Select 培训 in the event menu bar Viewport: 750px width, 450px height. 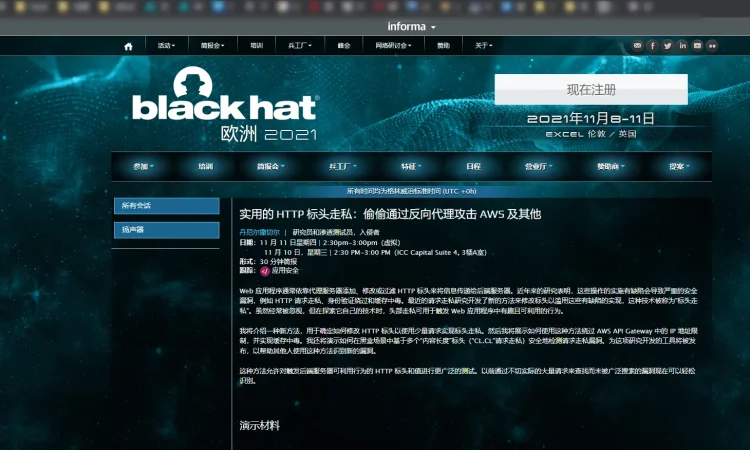click(206, 166)
